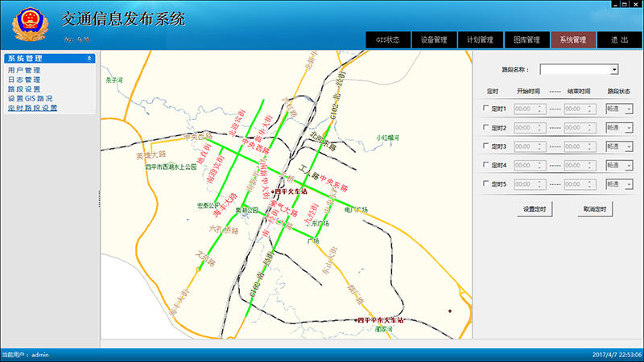The image size is (644, 362).
Task: Collapse the 系统管理 sidebar panel
Action: [89, 59]
